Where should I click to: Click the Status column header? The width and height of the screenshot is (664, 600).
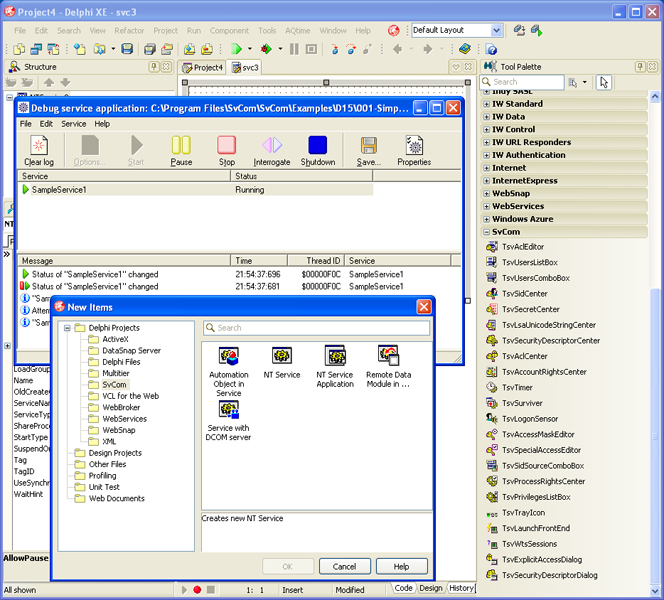(x=301, y=176)
